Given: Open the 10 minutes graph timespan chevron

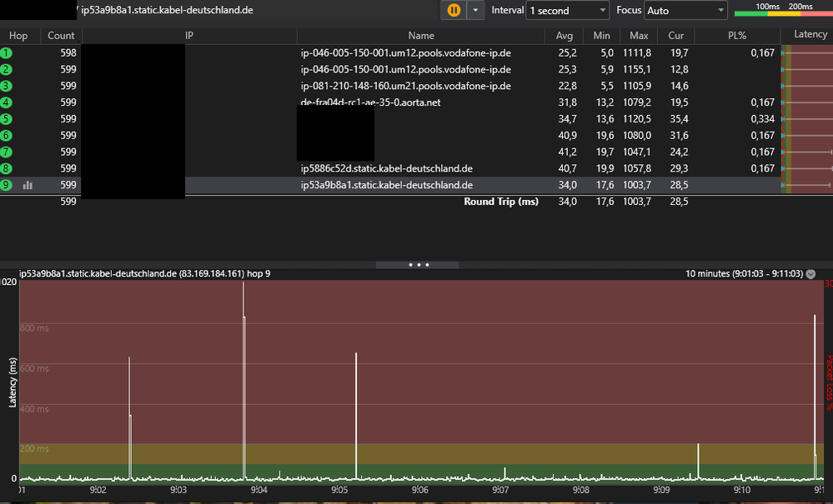Looking at the screenshot, I should point(811,273).
